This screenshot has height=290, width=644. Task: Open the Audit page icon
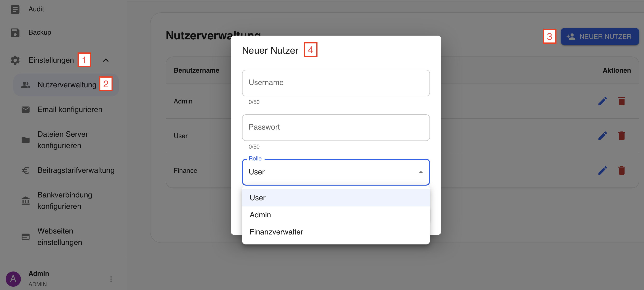point(15,9)
